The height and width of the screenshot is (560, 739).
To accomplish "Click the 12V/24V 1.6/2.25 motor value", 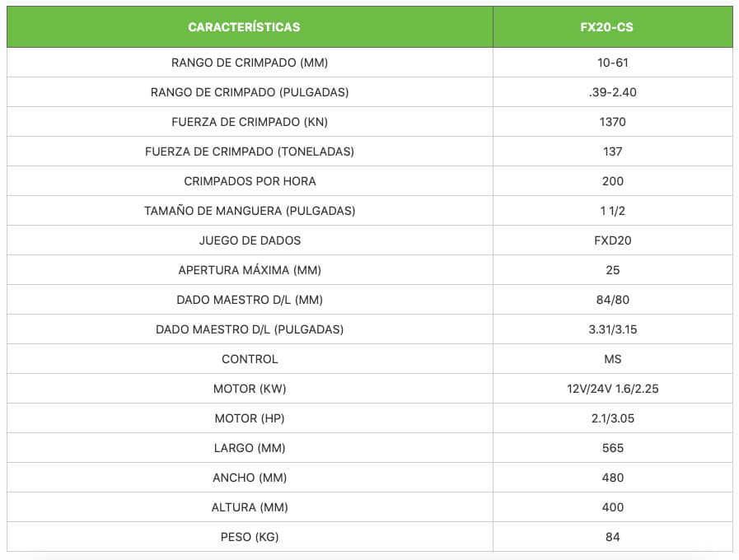I will [612, 389].
